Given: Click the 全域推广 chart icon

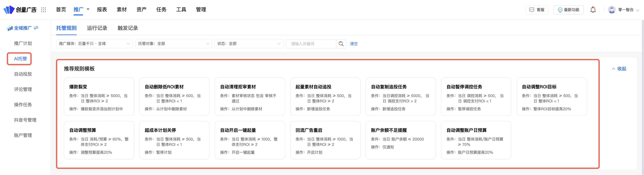Looking at the screenshot, I should tap(10, 28).
